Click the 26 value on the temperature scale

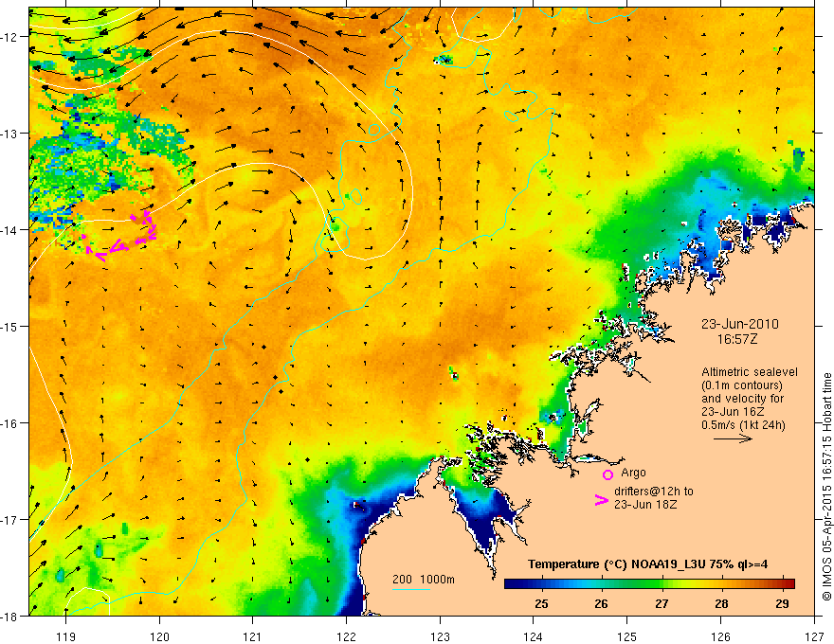click(x=602, y=603)
